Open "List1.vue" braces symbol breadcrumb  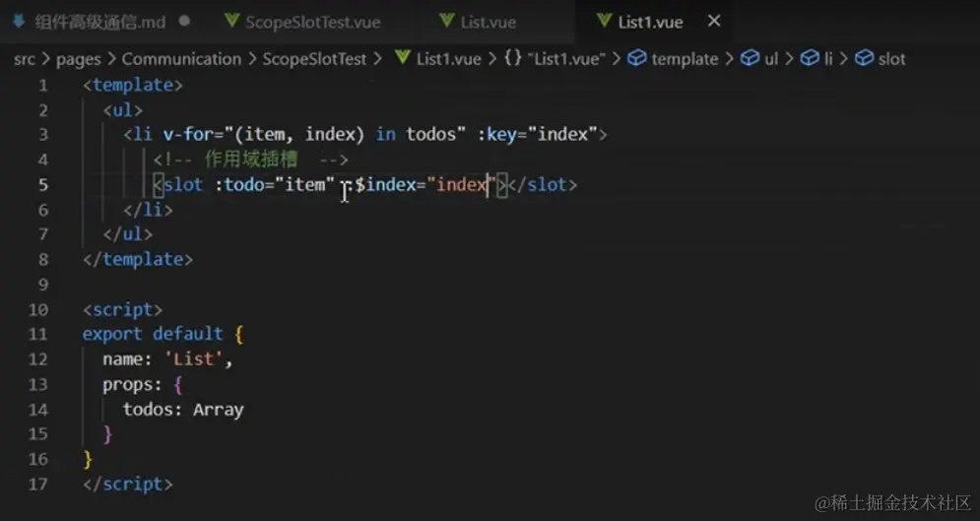coord(567,59)
